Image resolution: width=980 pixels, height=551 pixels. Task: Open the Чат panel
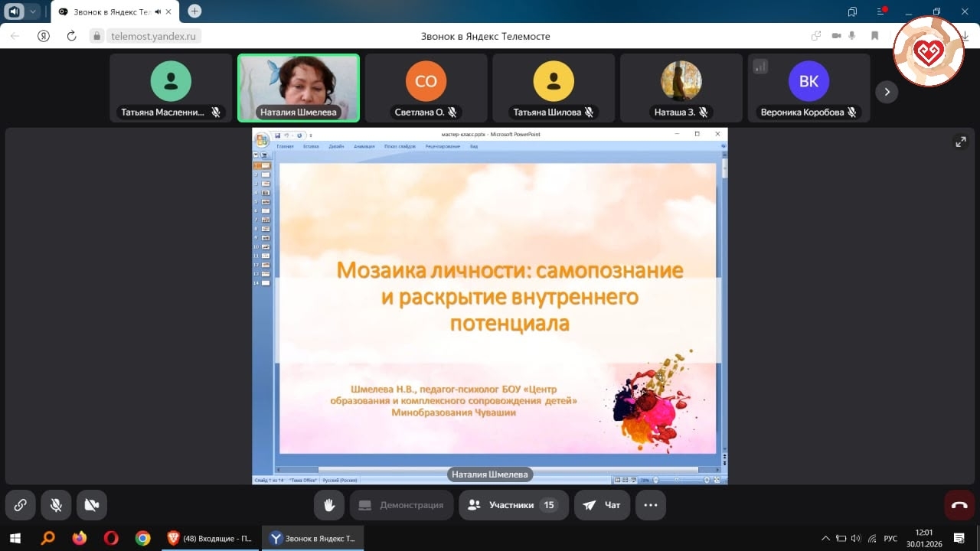click(x=603, y=505)
